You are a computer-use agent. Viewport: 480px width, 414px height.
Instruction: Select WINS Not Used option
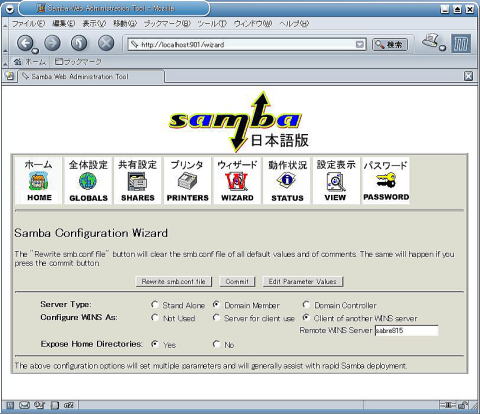point(155,318)
